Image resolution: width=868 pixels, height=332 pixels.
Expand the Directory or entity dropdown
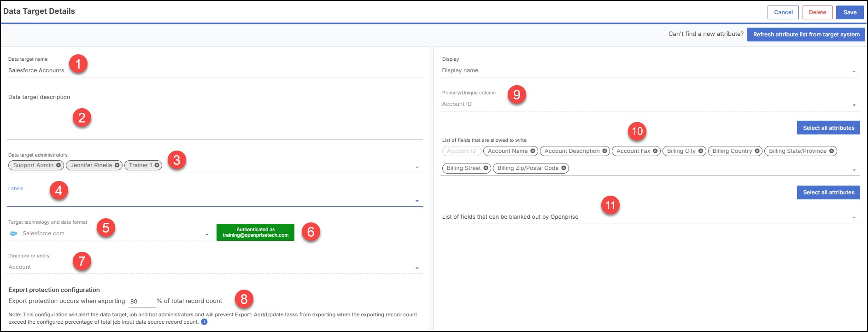point(417,268)
